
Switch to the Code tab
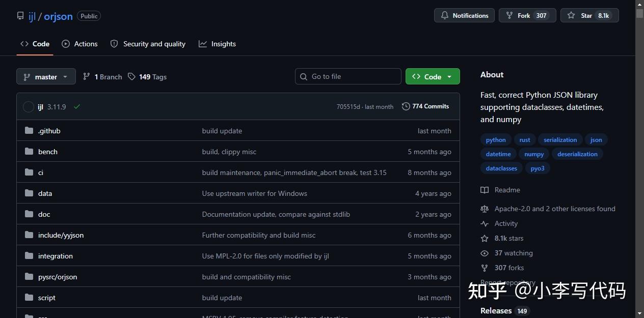coord(35,44)
